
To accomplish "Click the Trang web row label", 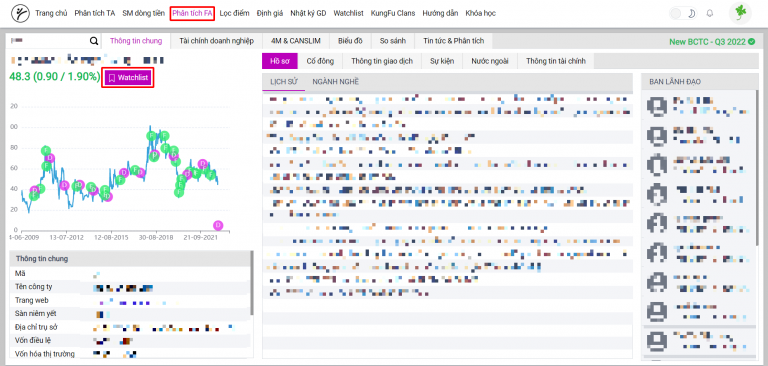I will tap(31, 300).
